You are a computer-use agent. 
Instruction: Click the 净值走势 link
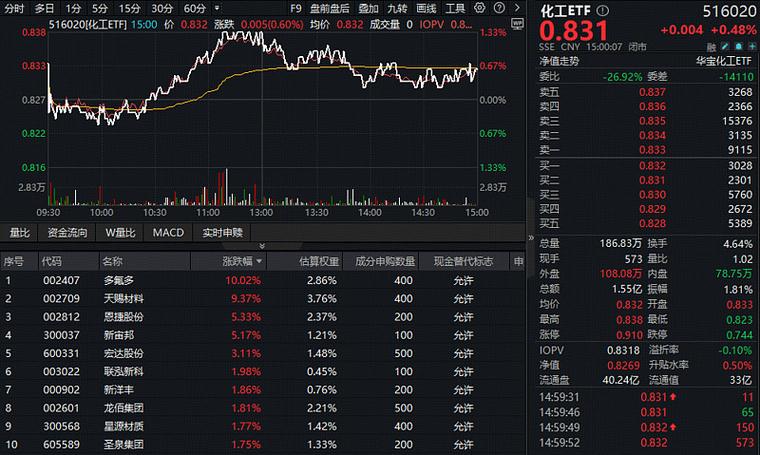(x=560, y=61)
